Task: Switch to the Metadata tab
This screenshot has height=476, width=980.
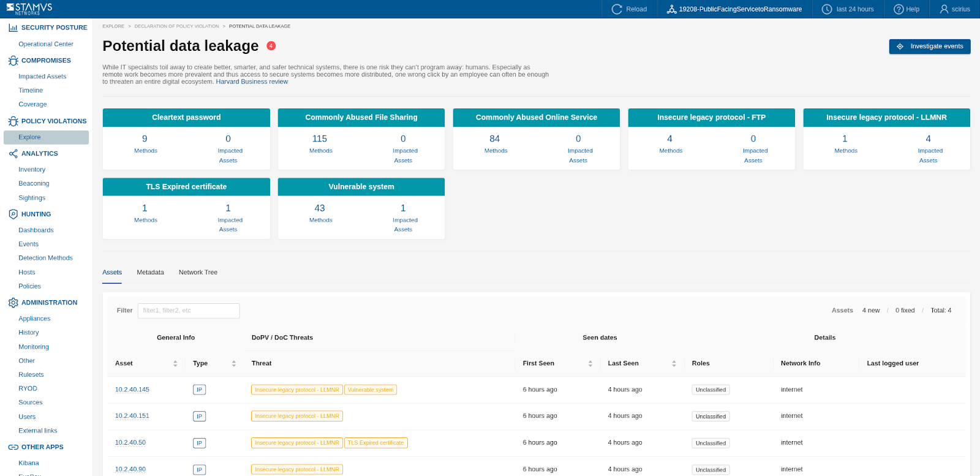Action: pyautogui.click(x=150, y=273)
